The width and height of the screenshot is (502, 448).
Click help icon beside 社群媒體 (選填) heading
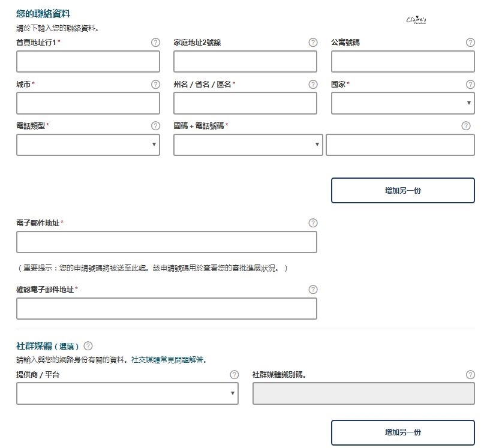tap(88, 346)
